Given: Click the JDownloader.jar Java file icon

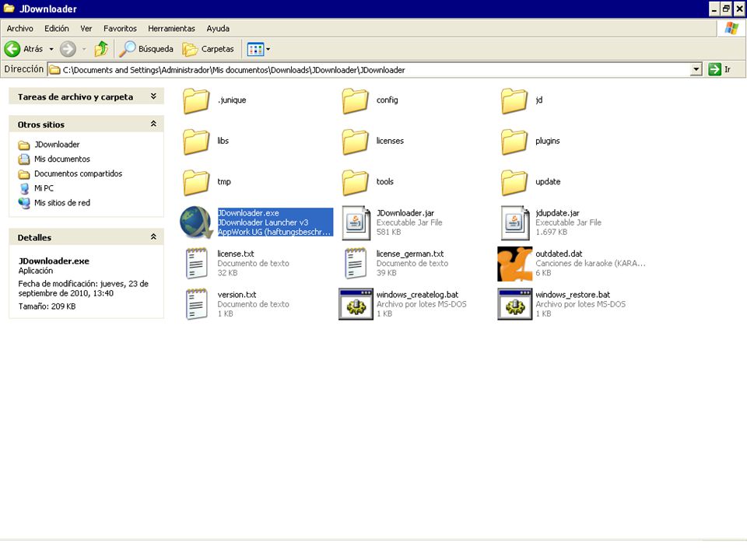Looking at the screenshot, I should tap(356, 222).
